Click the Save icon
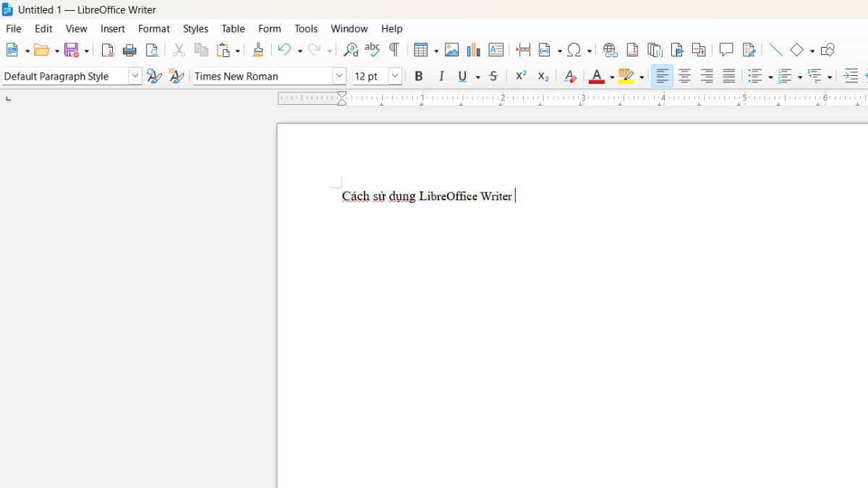The width and height of the screenshot is (868, 488). (x=72, y=50)
